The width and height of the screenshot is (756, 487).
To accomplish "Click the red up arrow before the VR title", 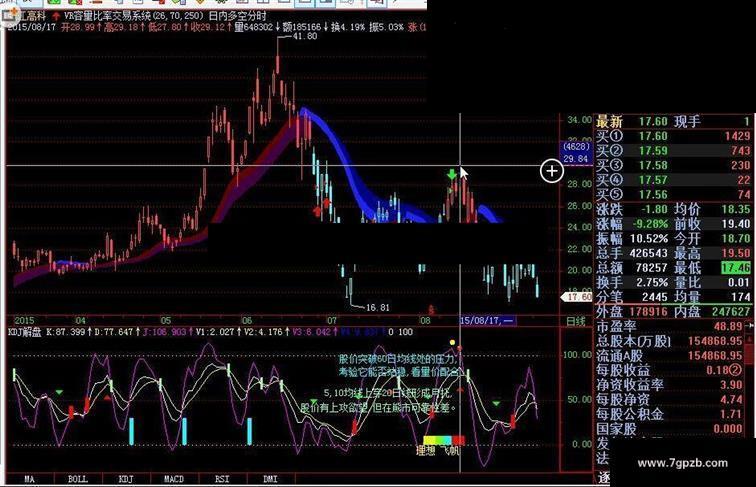I will 56,16.
